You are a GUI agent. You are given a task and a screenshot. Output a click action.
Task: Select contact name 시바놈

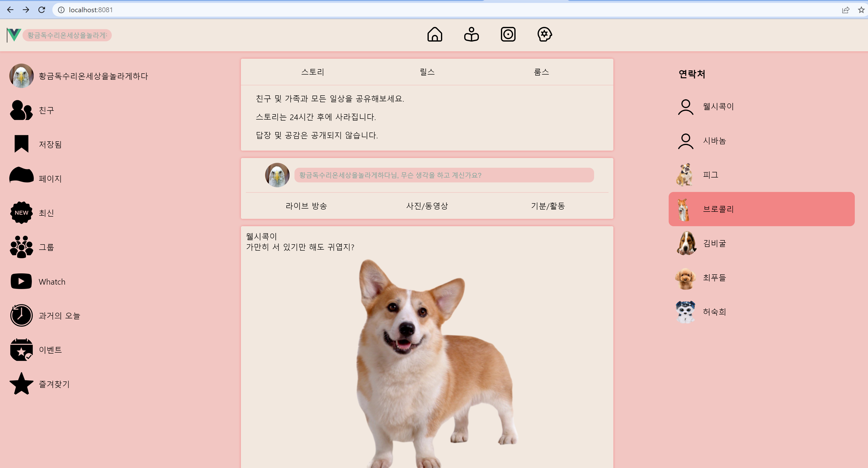[714, 141]
